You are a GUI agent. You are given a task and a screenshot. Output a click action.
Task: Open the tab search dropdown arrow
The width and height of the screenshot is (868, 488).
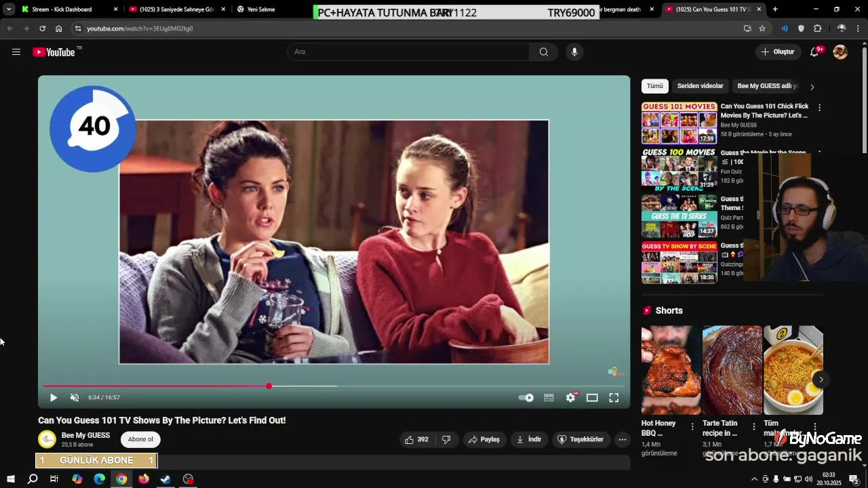coord(8,9)
